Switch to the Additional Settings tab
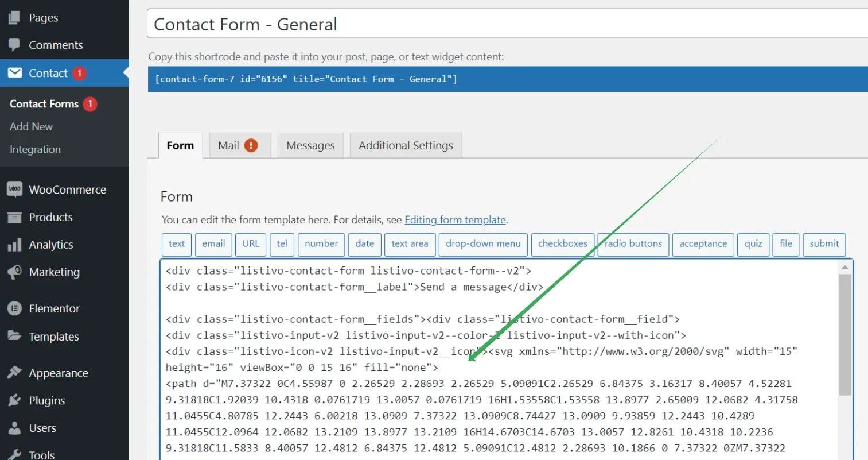This screenshot has height=460, width=868. pos(406,146)
